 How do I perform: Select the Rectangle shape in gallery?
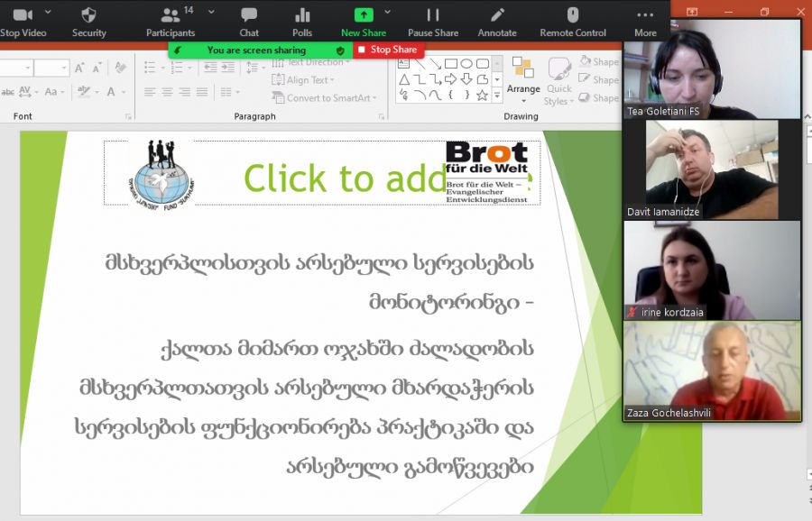click(x=451, y=64)
